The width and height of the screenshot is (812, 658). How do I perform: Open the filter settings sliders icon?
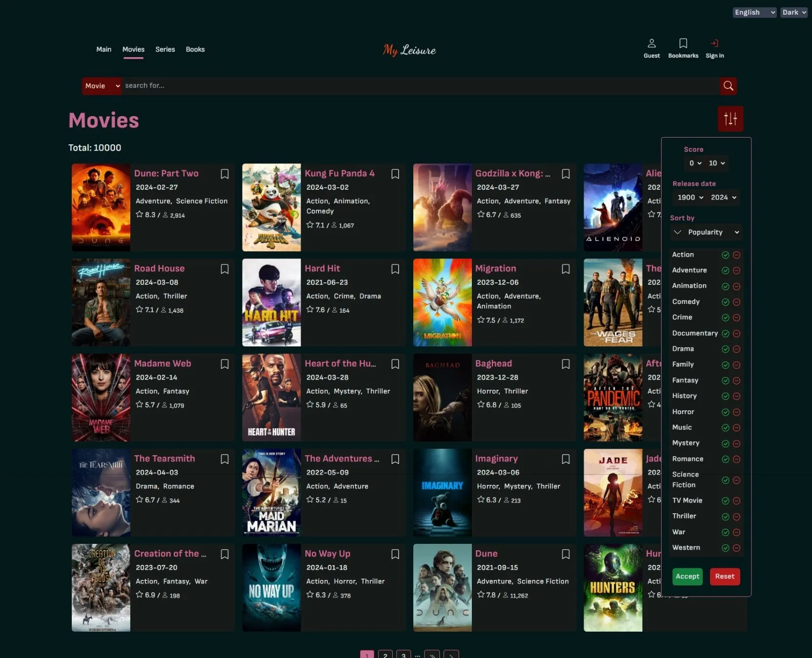(730, 119)
